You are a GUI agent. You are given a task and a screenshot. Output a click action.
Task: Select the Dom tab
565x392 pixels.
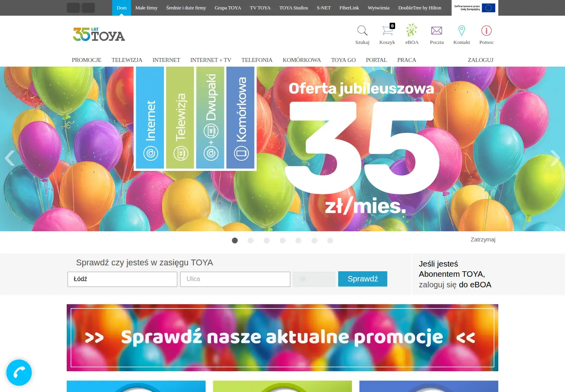tap(122, 8)
